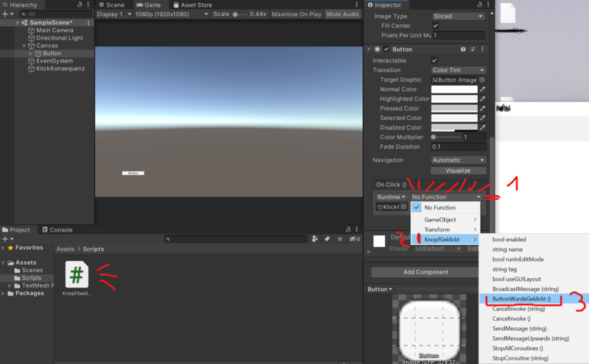
Task: Open the Button component help icon
Action: [463, 49]
